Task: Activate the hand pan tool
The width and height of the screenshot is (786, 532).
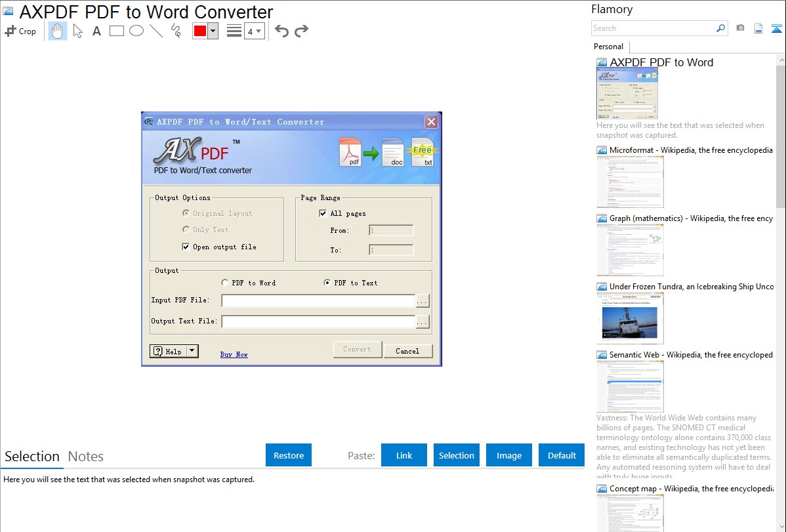Action: 57,31
